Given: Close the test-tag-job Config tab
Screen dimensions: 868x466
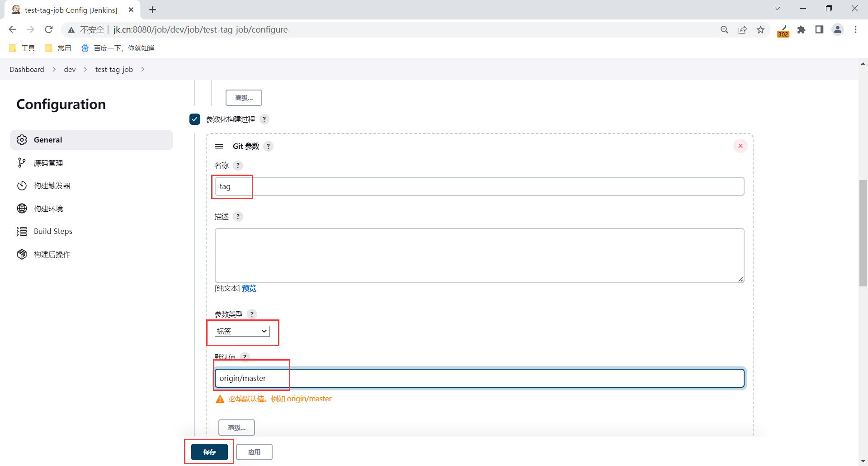Looking at the screenshot, I should [x=131, y=10].
